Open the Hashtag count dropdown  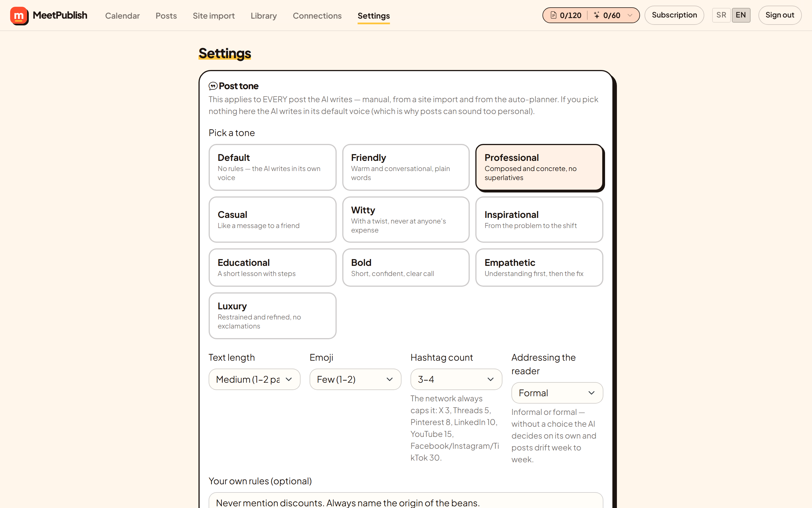click(x=456, y=379)
